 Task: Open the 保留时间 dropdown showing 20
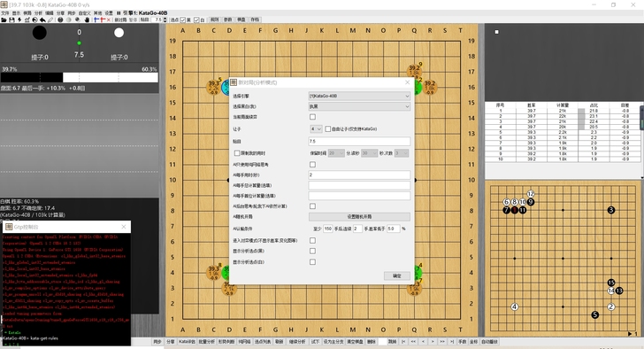pyautogui.click(x=336, y=153)
